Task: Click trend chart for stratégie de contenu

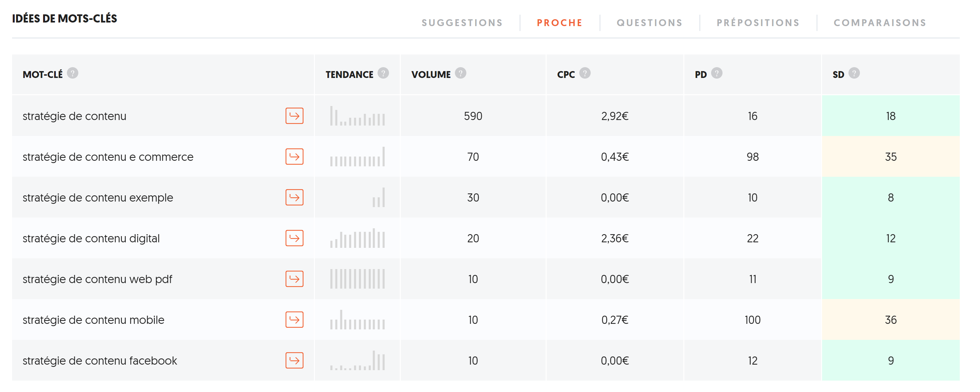Action: pyautogui.click(x=357, y=116)
